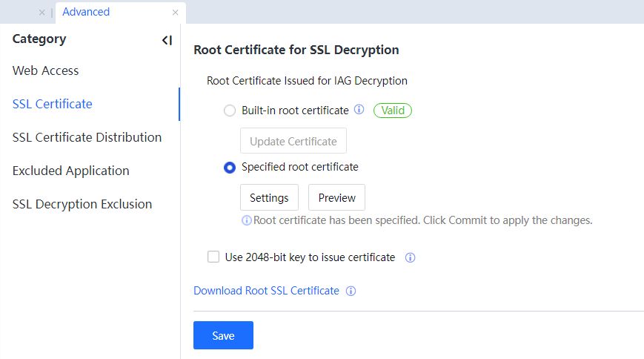Click info icon before root certificate specified message
The image size is (644, 359).
247,220
